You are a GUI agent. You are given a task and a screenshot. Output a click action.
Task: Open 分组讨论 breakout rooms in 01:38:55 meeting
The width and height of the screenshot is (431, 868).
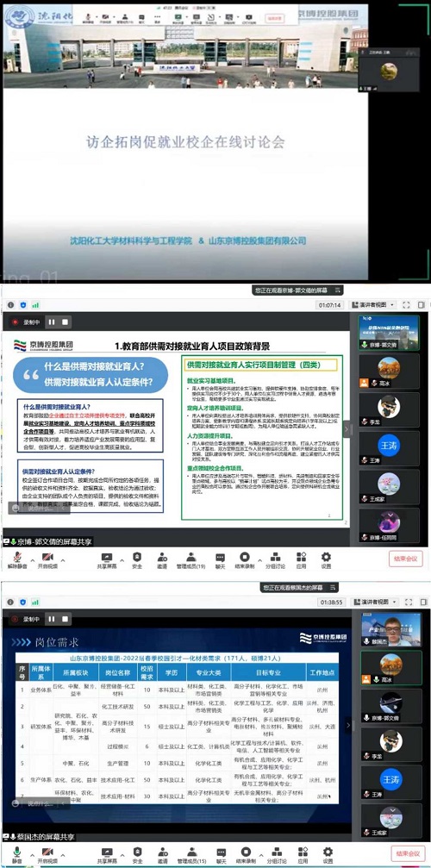click(x=276, y=855)
